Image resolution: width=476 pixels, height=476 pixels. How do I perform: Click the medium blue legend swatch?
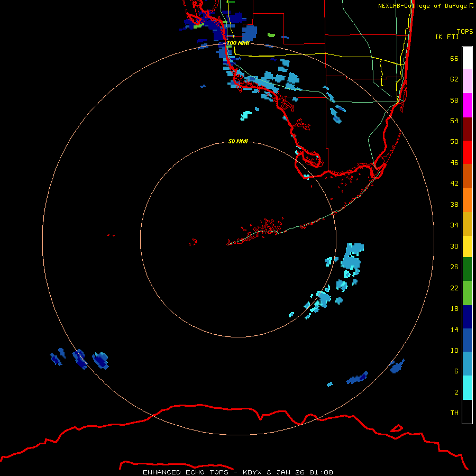coord(467,340)
